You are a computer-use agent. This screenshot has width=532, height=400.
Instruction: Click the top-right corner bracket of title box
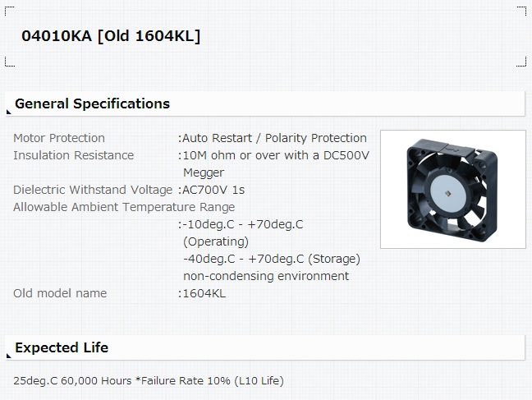coord(521,11)
